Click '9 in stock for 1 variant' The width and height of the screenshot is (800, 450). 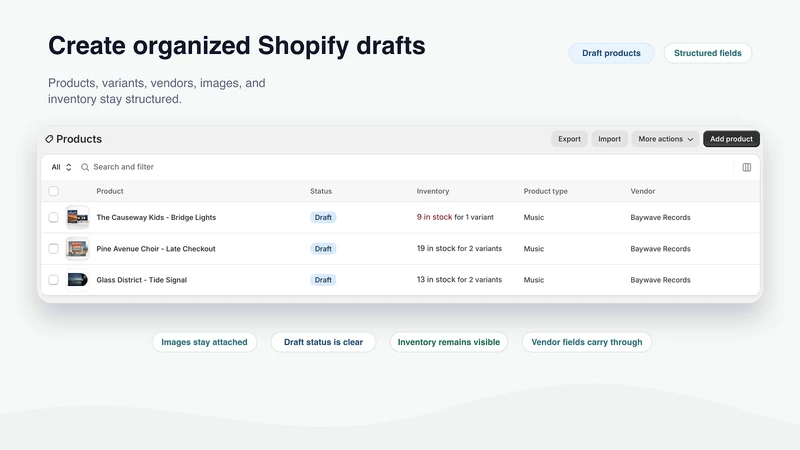tap(455, 217)
